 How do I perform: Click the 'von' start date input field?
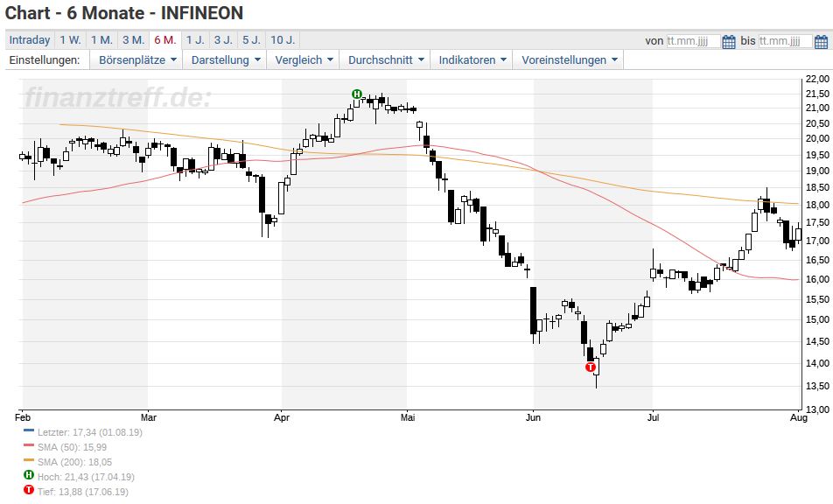(693, 41)
